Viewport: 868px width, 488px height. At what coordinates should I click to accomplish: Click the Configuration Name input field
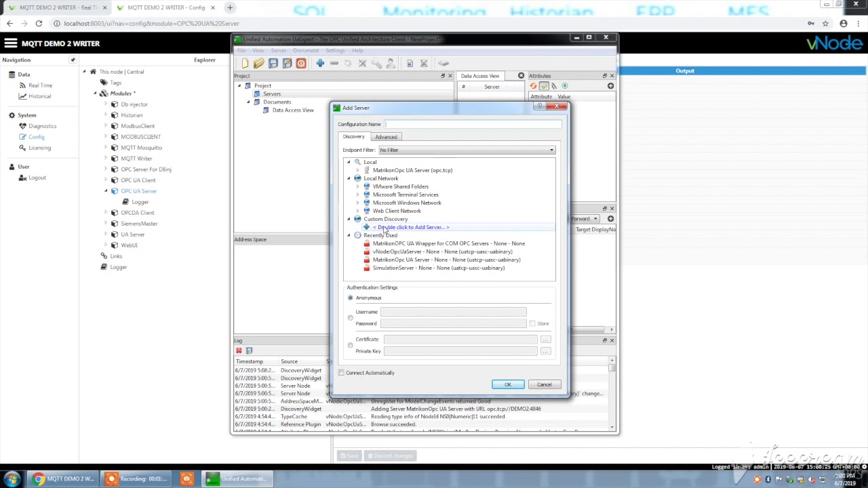473,125
